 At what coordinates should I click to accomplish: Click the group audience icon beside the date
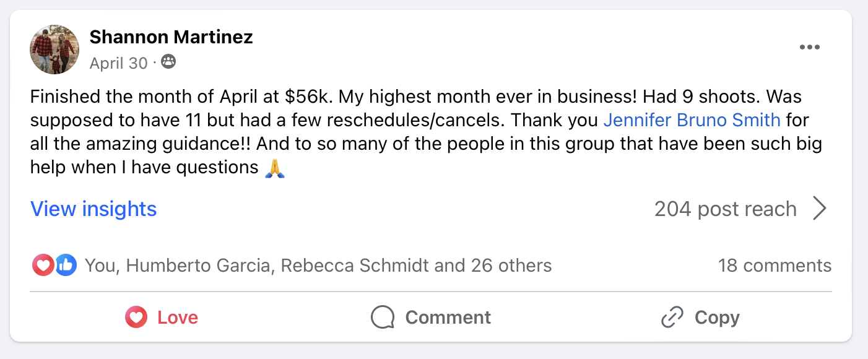[168, 63]
